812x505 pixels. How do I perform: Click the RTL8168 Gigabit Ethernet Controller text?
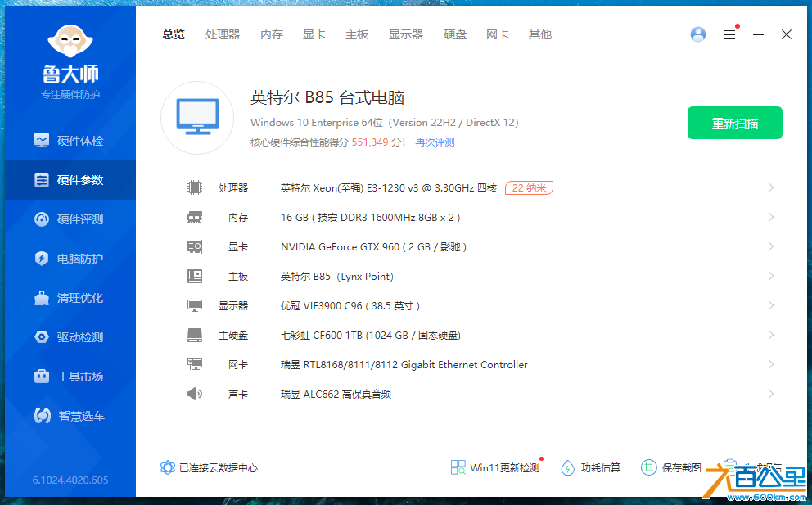(x=404, y=365)
